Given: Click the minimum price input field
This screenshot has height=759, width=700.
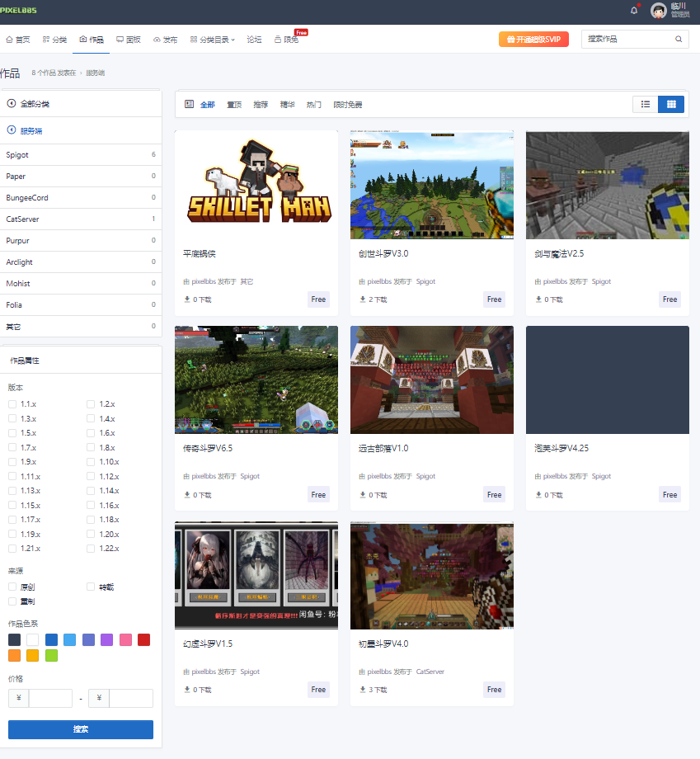Looking at the screenshot, I should (51, 698).
